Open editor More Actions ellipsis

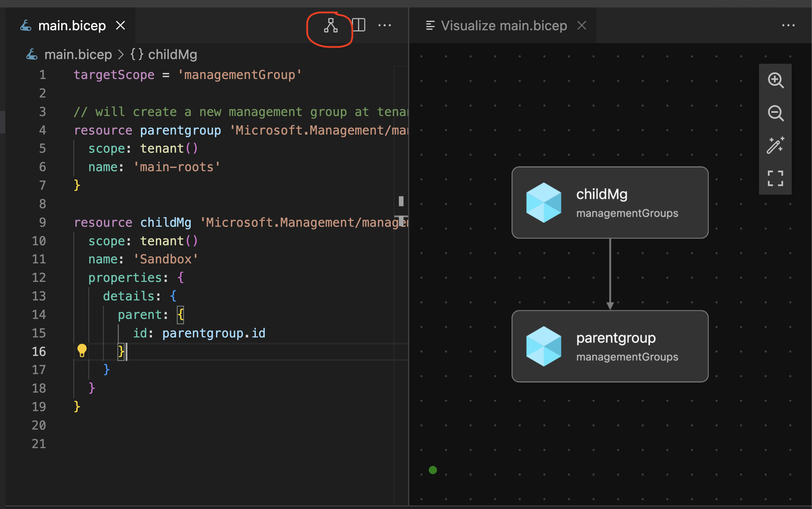(385, 25)
